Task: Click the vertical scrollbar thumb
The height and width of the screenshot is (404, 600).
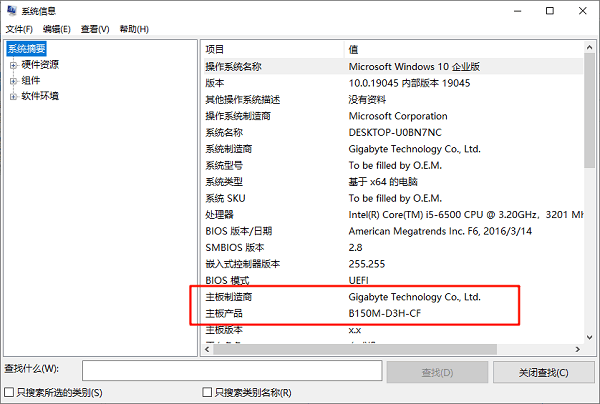Action: [x=589, y=110]
